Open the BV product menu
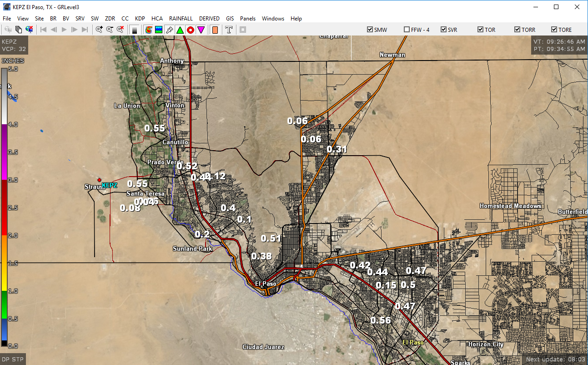588x365 pixels. (66, 19)
